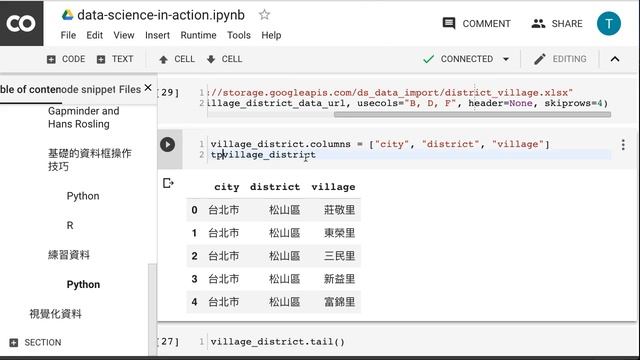Open the Help menu
640x360 pixels.
pos(271,36)
